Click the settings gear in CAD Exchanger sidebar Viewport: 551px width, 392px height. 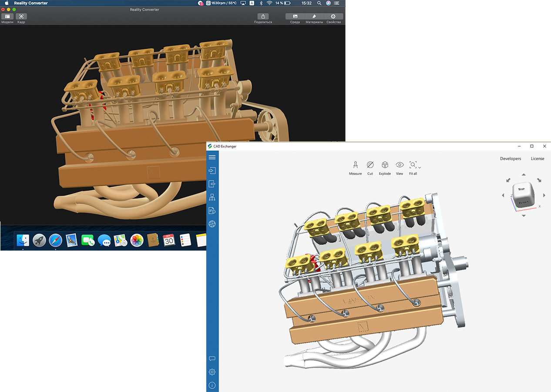(212, 372)
